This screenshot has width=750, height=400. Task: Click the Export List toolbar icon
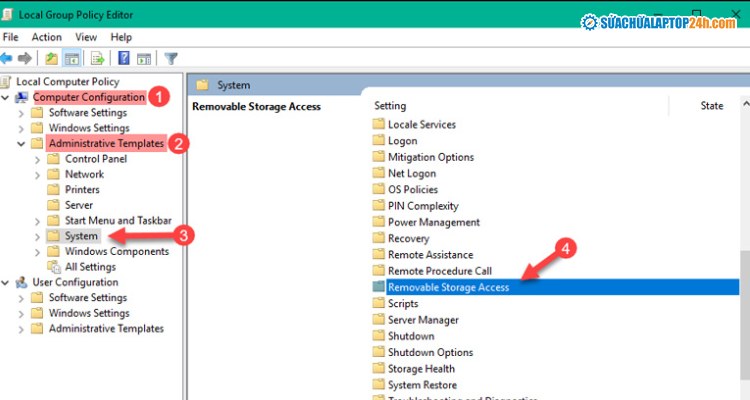click(x=97, y=58)
